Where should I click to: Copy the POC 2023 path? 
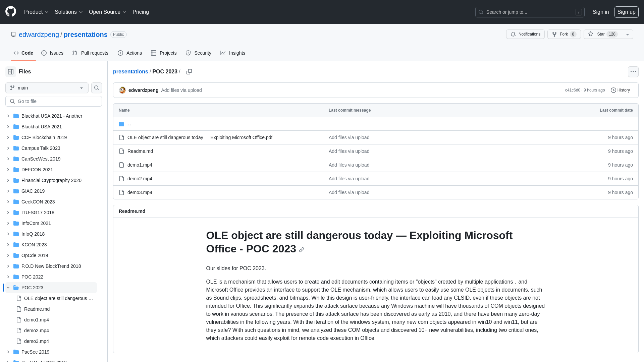[x=189, y=72]
